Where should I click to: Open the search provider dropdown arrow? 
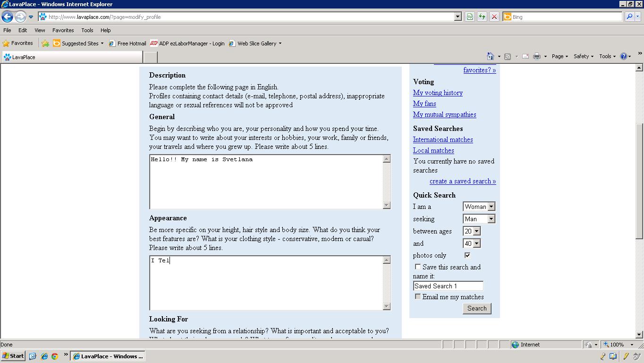coord(637,17)
